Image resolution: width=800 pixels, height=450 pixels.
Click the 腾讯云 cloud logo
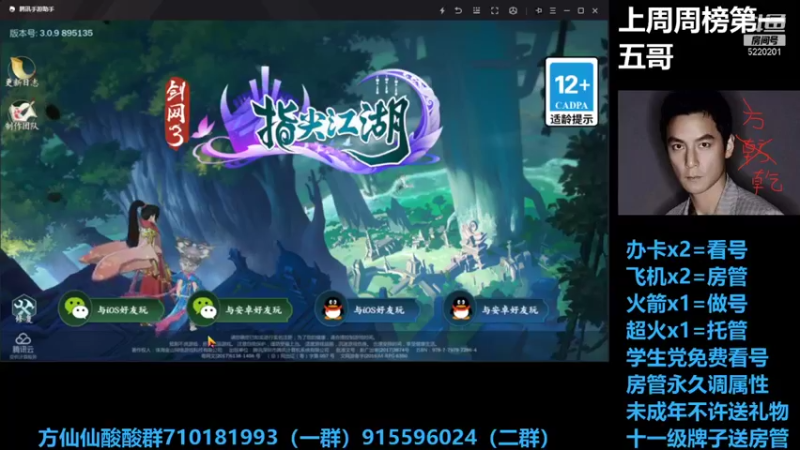click(x=23, y=345)
